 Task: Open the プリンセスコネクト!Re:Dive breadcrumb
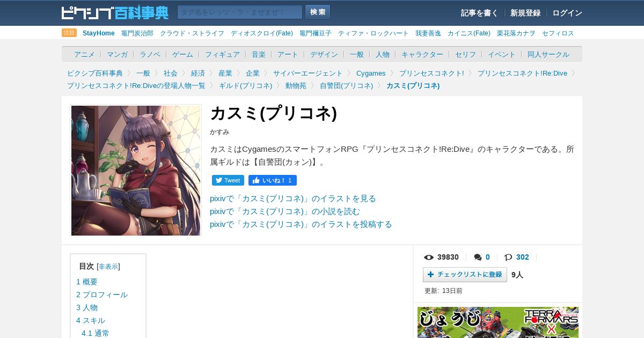coord(522,74)
